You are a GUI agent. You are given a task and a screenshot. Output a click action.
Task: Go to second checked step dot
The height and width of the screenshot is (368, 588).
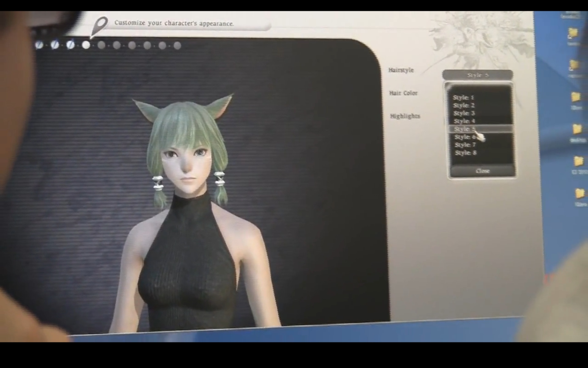[55, 45]
